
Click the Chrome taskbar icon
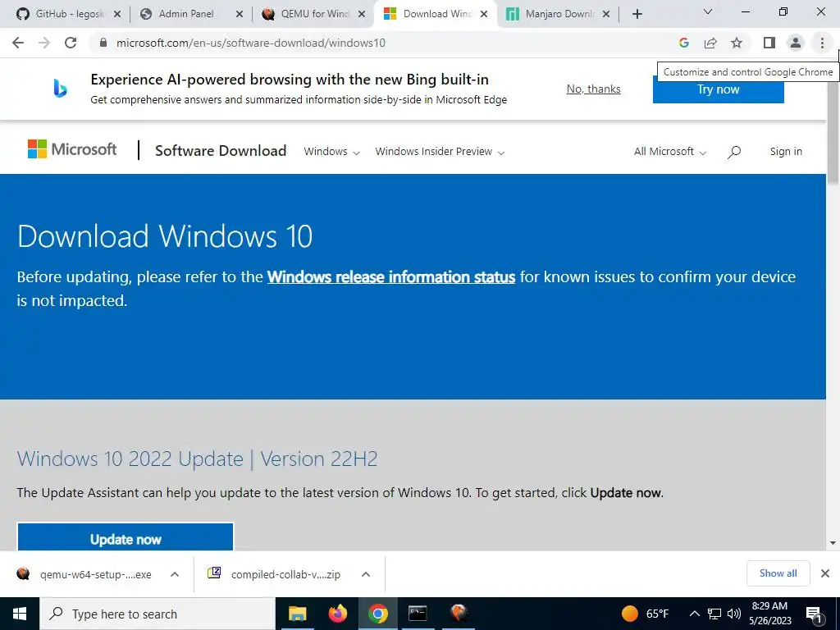[x=377, y=614]
